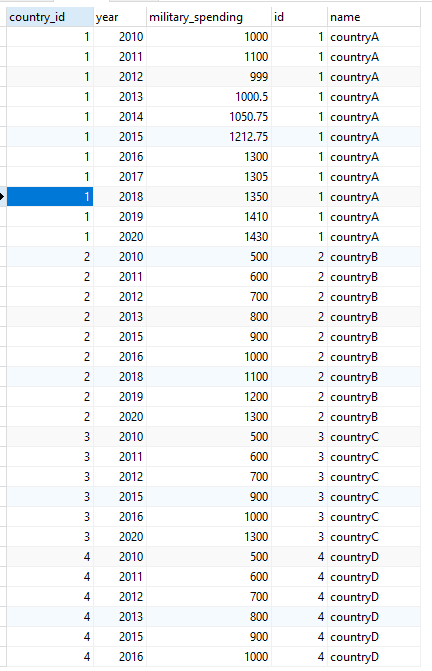Click the name column header
This screenshot has width=432, height=671.
click(x=373, y=17)
